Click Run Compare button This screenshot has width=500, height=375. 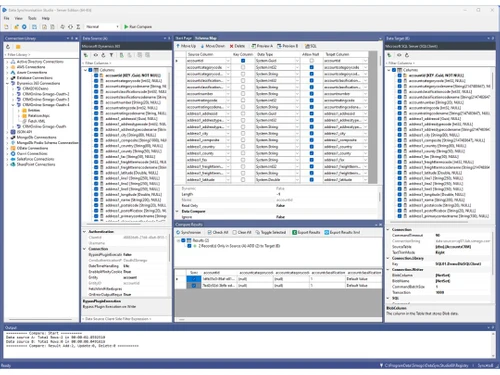pyautogui.click(x=138, y=27)
